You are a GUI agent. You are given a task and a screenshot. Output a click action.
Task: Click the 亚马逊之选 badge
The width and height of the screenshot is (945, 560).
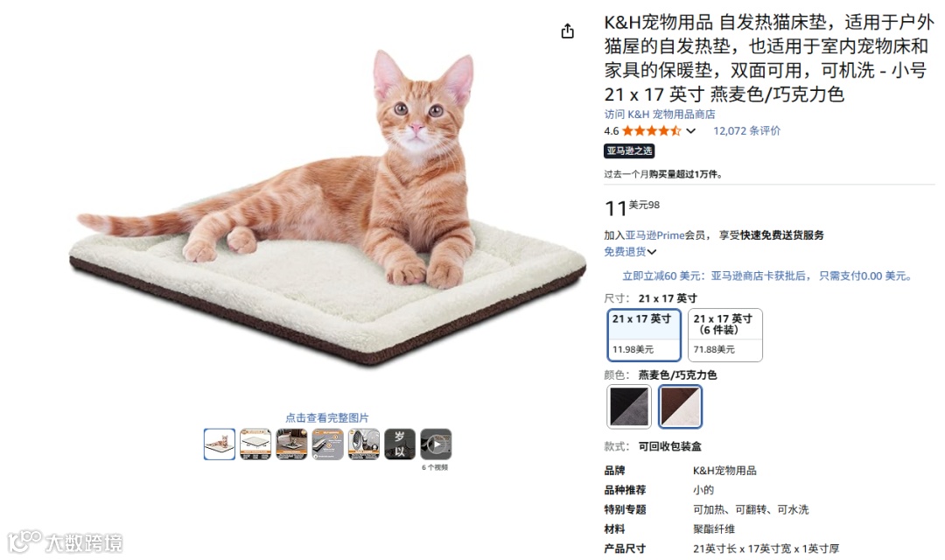(629, 150)
